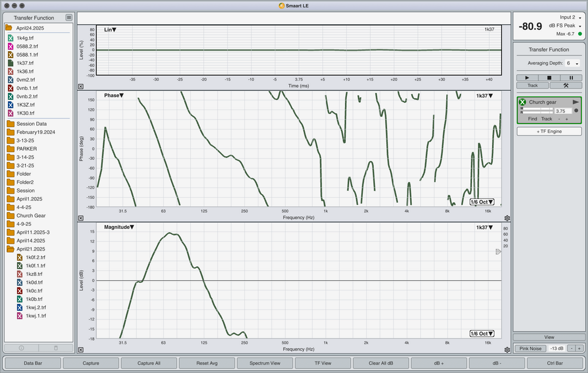Open the Phase plot type dropdown
This screenshot has width=588, height=373.
pyautogui.click(x=114, y=95)
